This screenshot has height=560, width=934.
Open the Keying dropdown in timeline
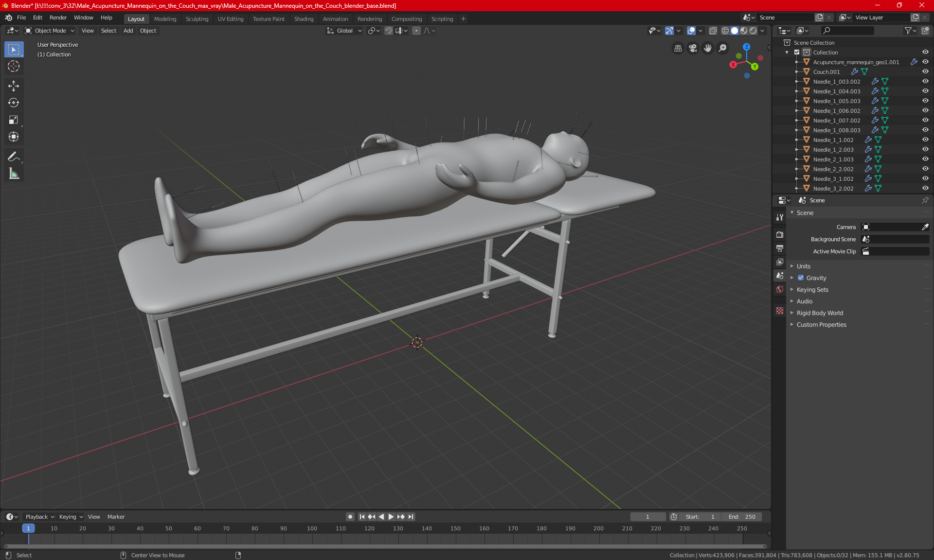71,517
